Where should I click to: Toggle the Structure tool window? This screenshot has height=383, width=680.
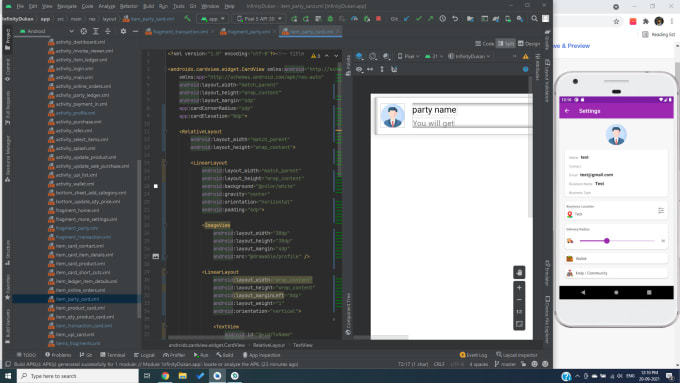point(7,252)
